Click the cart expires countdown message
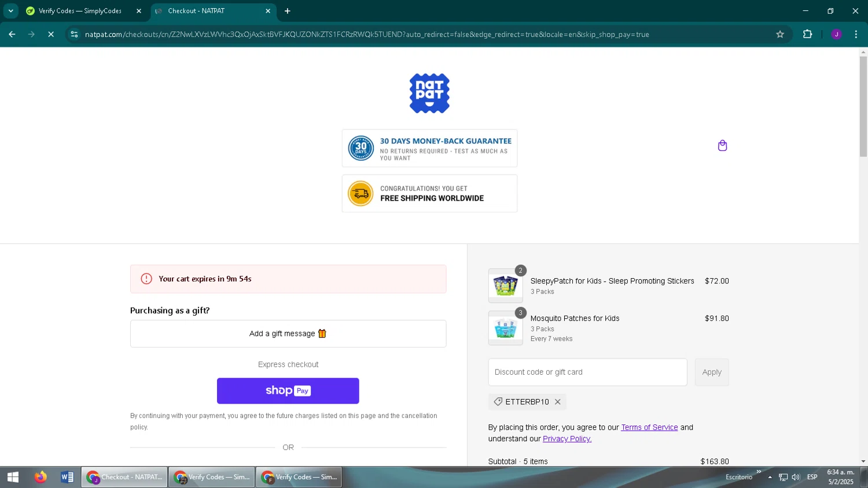 [205, 279]
